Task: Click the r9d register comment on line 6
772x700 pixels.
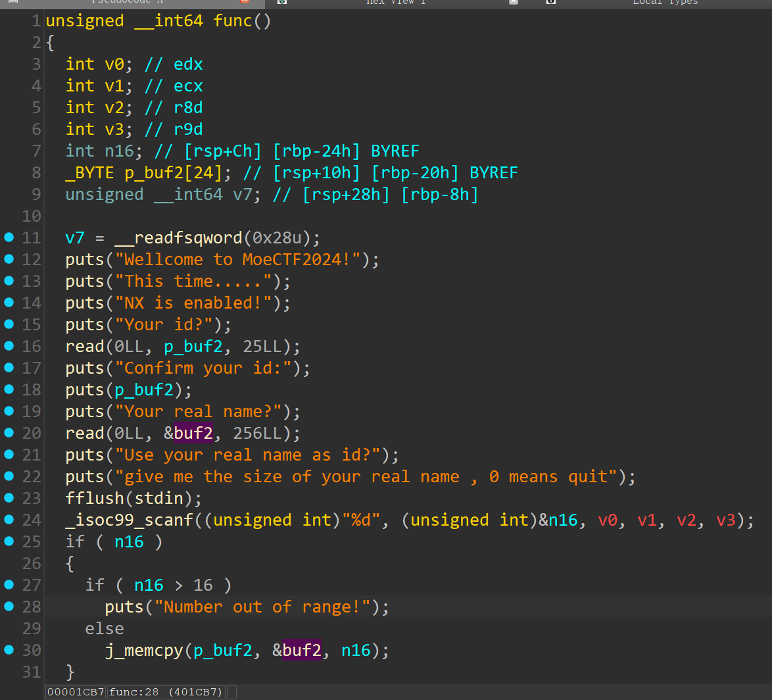Action: click(x=188, y=129)
